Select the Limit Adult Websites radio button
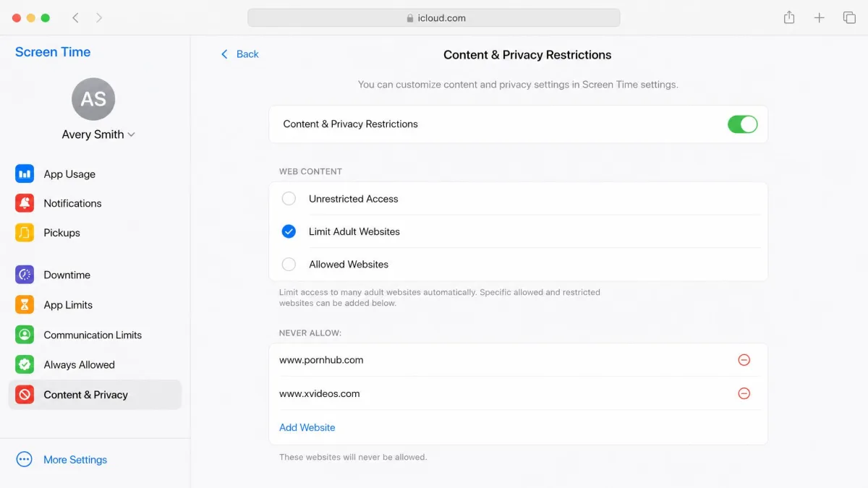Screen dimensions: 868x488 (x=289, y=231)
